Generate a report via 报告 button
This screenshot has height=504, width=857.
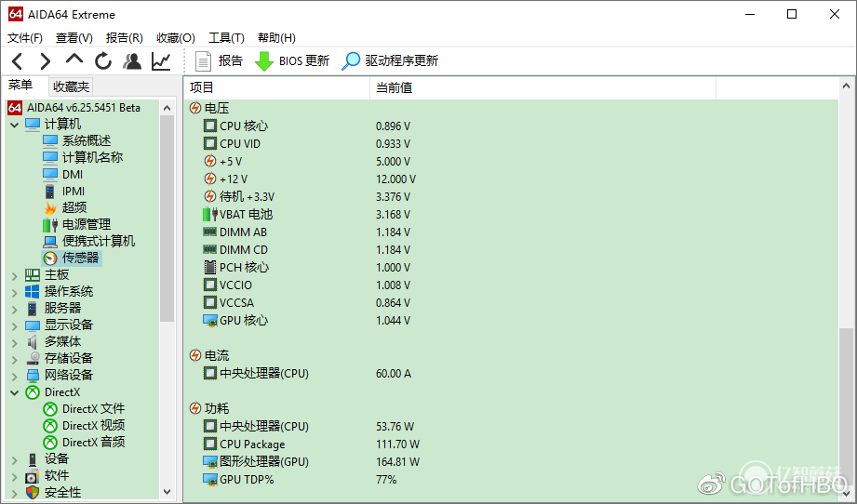coord(219,60)
